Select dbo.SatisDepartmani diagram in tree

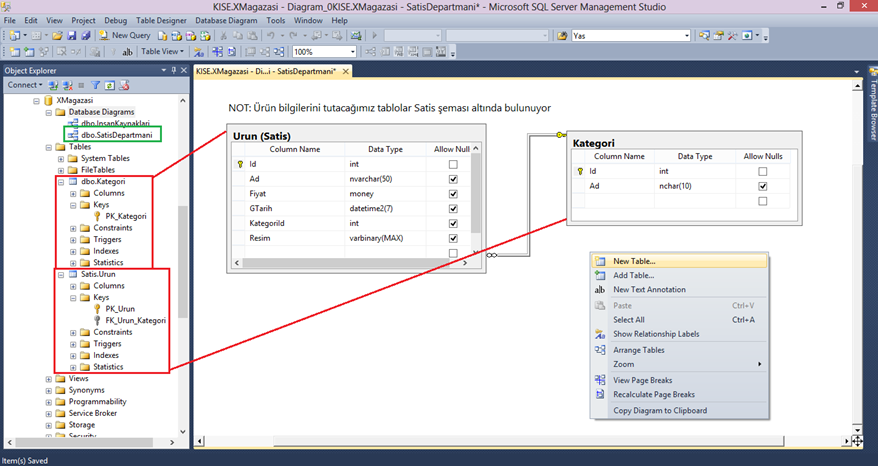tap(116, 135)
